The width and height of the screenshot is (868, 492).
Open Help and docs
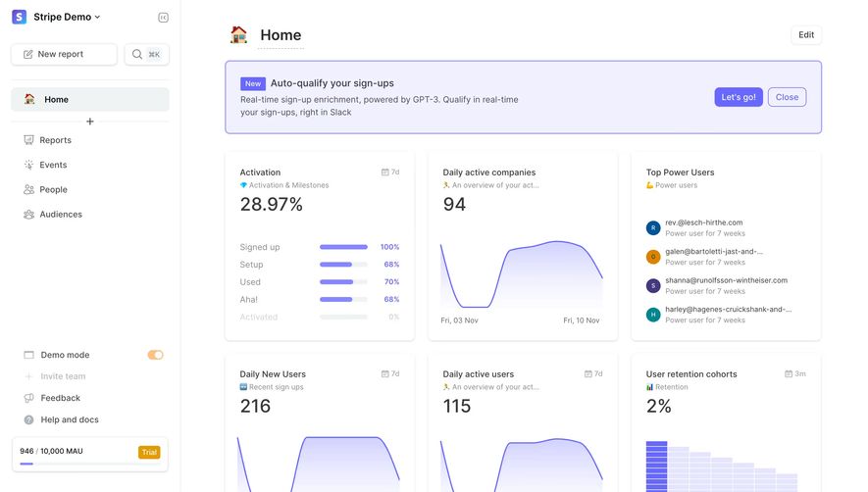70,419
